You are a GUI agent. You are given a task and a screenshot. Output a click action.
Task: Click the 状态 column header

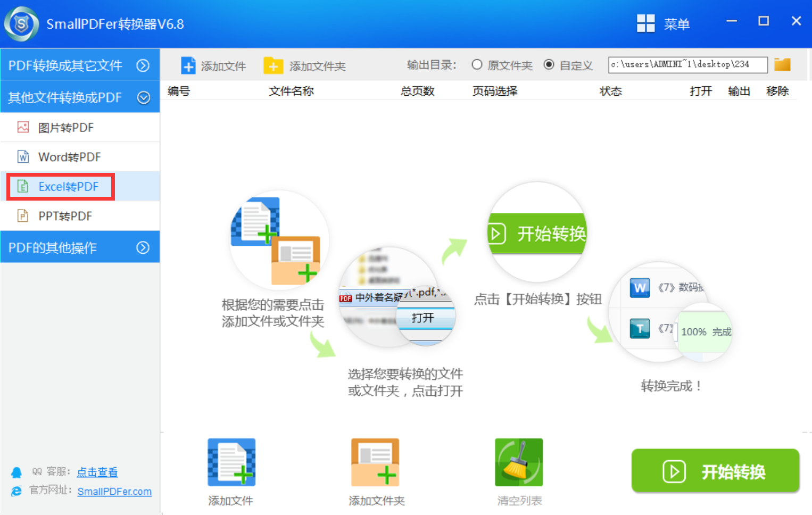(x=611, y=91)
